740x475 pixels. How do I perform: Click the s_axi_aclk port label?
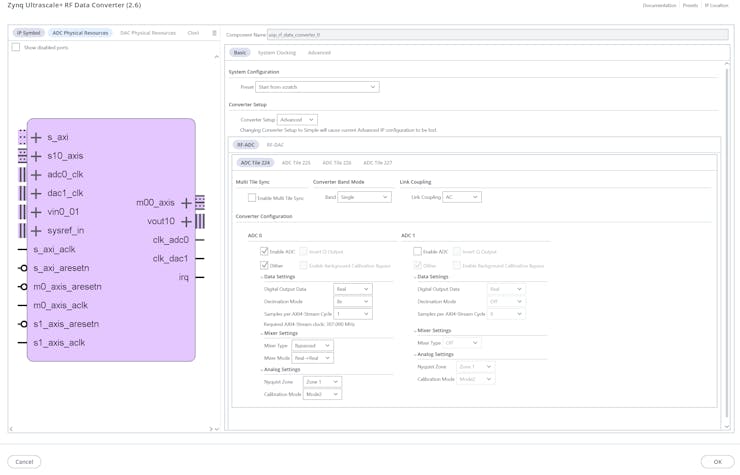tap(54, 250)
